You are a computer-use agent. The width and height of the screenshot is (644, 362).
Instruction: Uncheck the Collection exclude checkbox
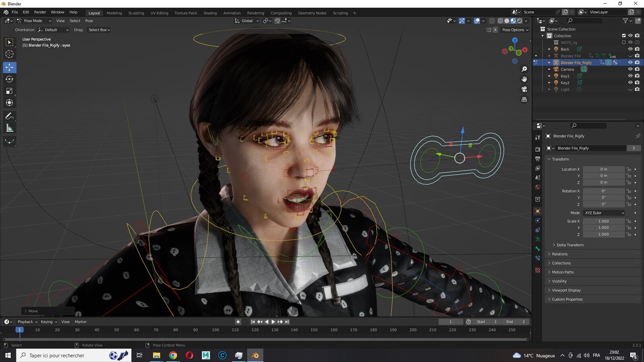624,36
